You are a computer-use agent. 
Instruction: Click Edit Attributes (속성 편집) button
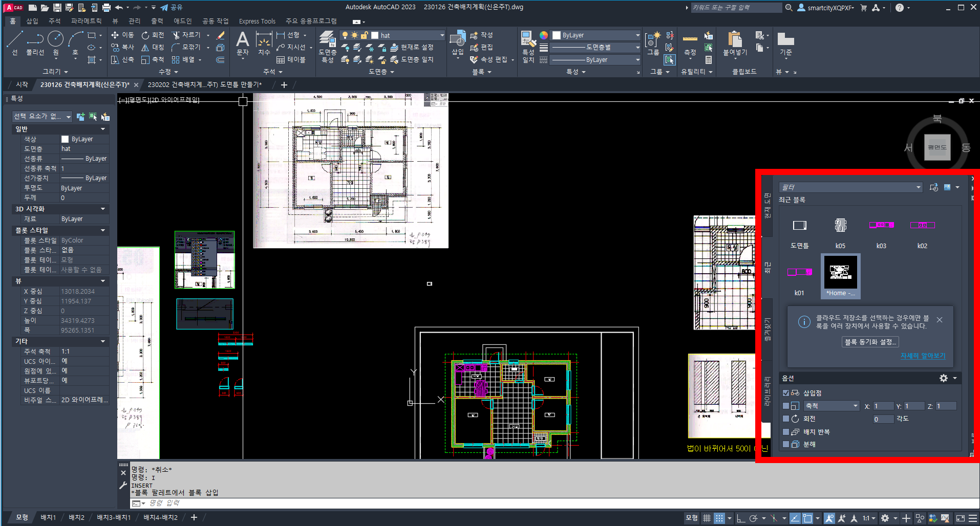click(x=489, y=59)
